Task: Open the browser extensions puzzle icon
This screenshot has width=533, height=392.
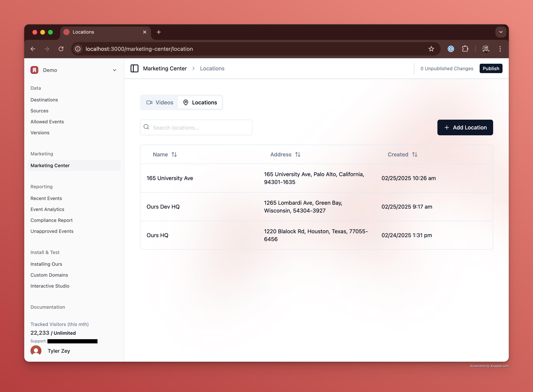Action: point(465,49)
